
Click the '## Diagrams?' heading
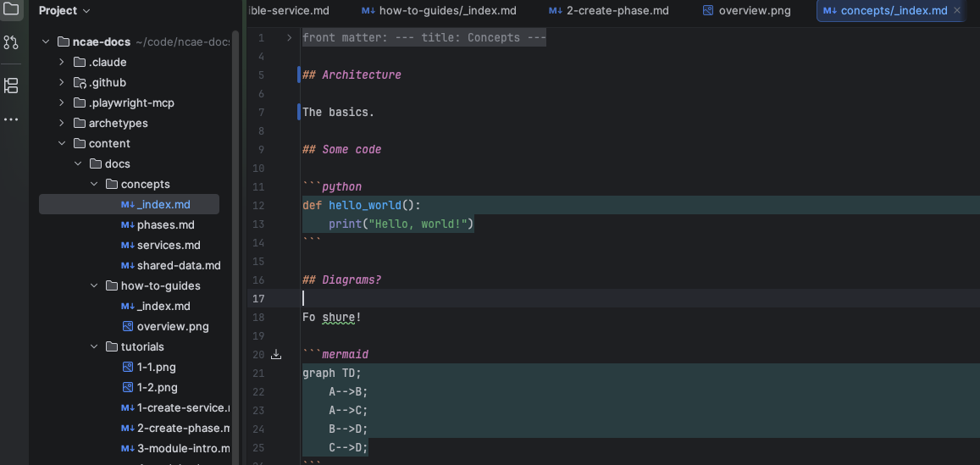tap(342, 280)
